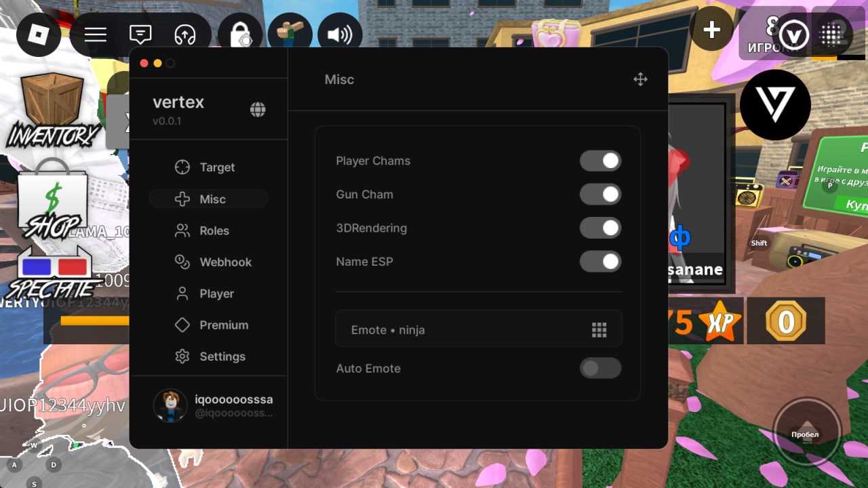The height and width of the screenshot is (488, 868).
Task: Click the move arrows icon in Misc header
Action: point(640,79)
